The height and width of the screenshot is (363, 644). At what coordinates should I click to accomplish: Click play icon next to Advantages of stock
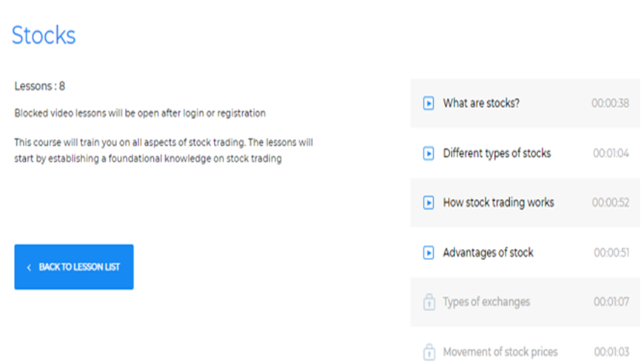pos(429,253)
